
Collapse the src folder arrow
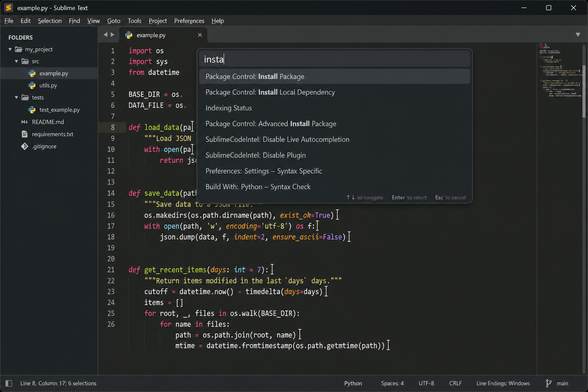(16, 61)
